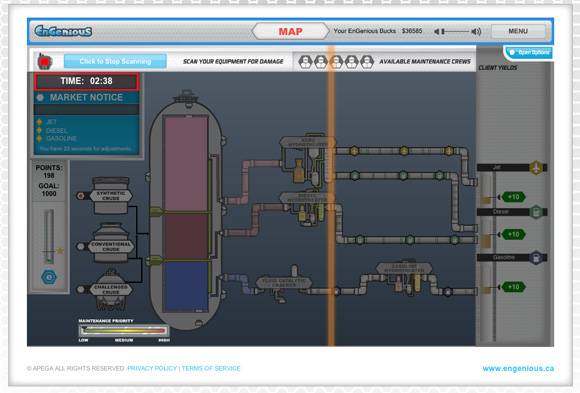The width and height of the screenshot is (580, 393).
Task: Select the last maintenance crew icon
Action: click(x=367, y=62)
